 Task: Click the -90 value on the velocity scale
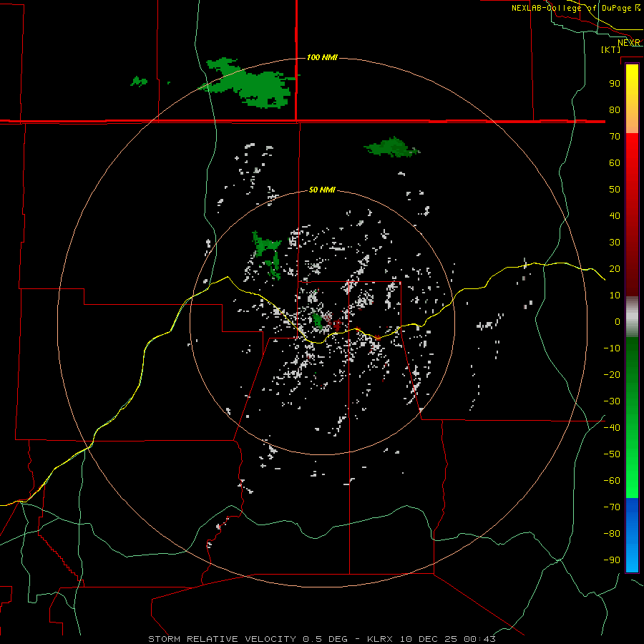pyautogui.click(x=612, y=560)
